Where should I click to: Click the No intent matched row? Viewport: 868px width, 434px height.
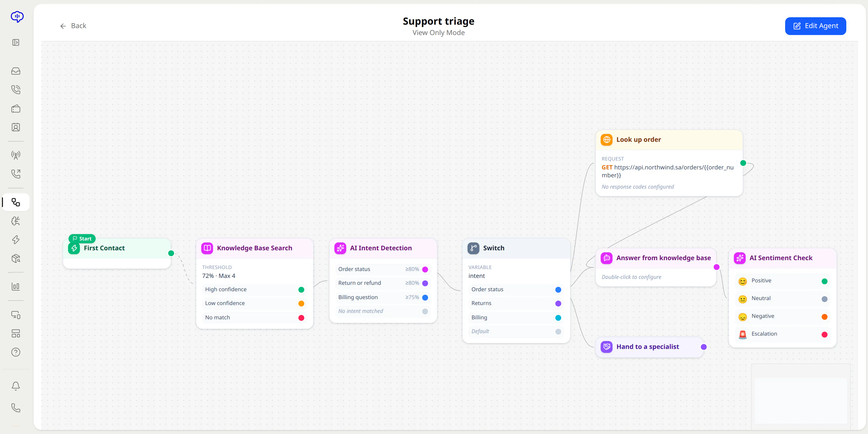(383, 311)
